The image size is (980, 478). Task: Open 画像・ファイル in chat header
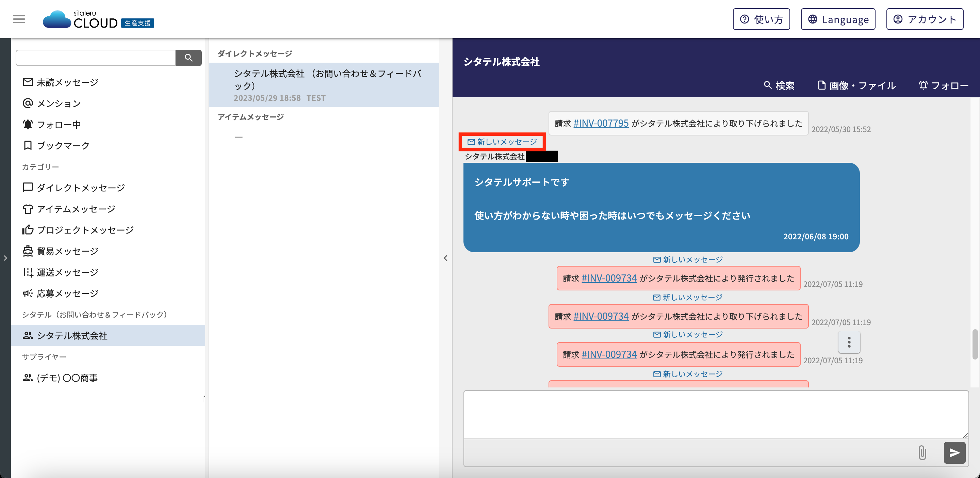tap(857, 85)
